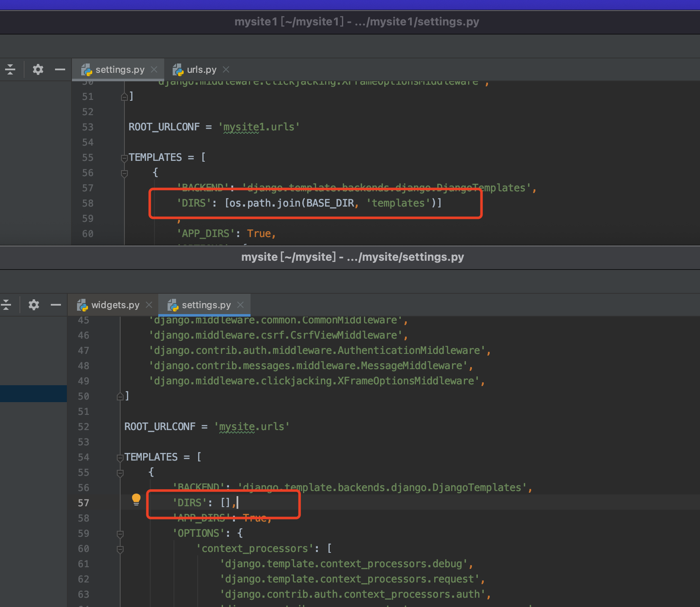Click Python file icon on mysite1 settings.py tab
Viewport: 700px width, 607px height.
coord(87,70)
